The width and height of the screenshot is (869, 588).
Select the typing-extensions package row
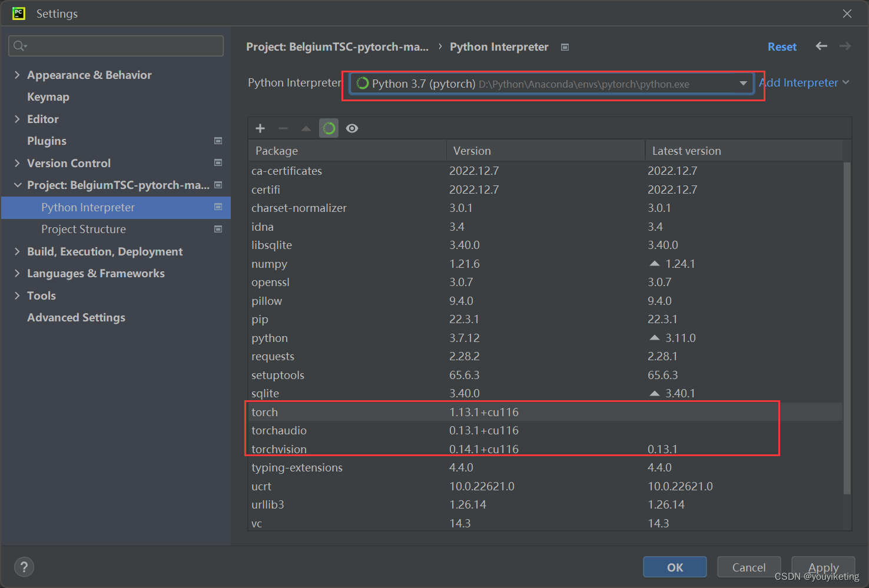coord(545,467)
